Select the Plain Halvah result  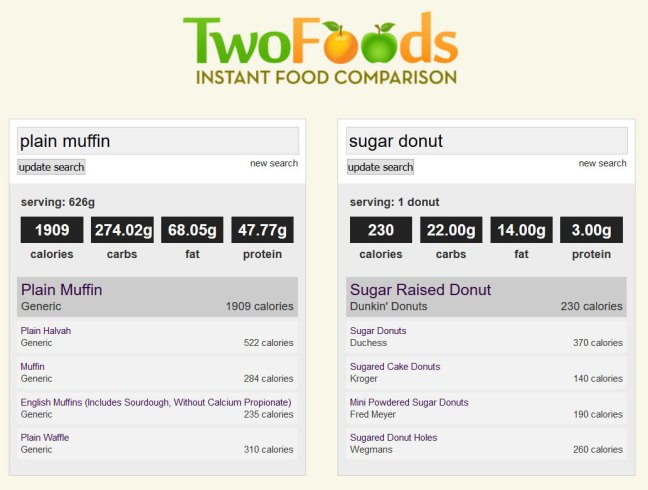point(157,337)
